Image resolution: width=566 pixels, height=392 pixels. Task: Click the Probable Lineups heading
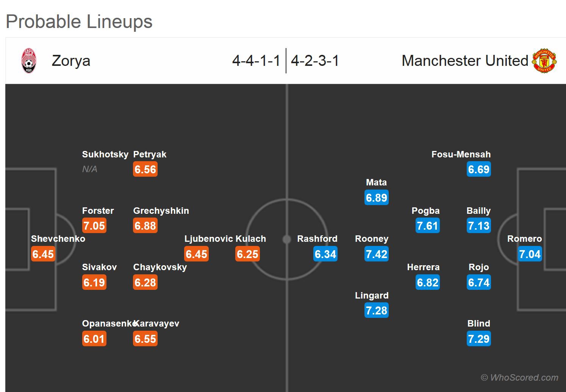[x=79, y=22]
